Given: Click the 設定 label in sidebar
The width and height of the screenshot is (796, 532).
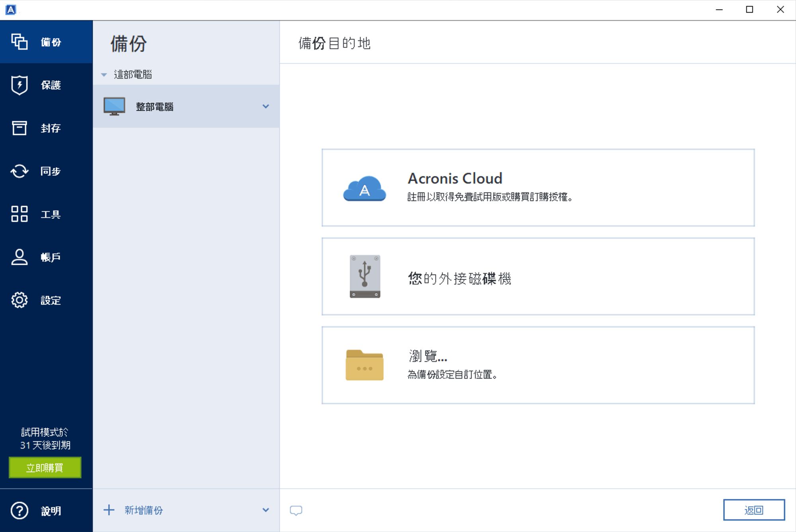Looking at the screenshot, I should click(x=51, y=300).
